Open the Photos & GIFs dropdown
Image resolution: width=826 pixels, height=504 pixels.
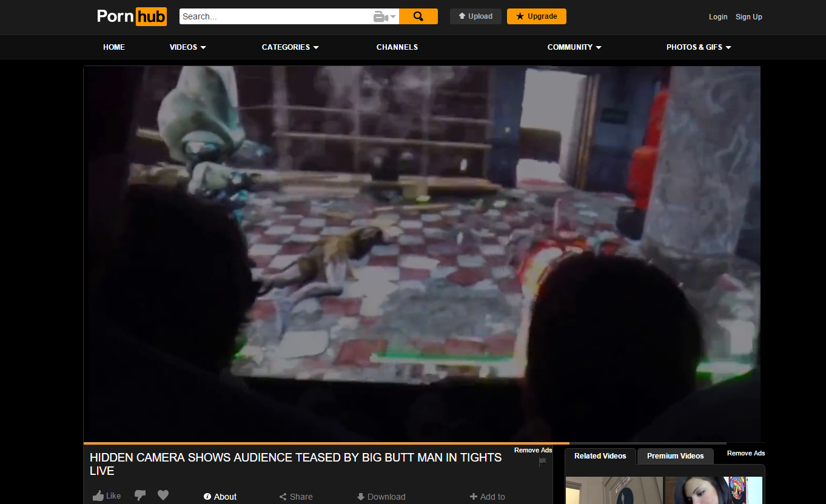[698, 47]
